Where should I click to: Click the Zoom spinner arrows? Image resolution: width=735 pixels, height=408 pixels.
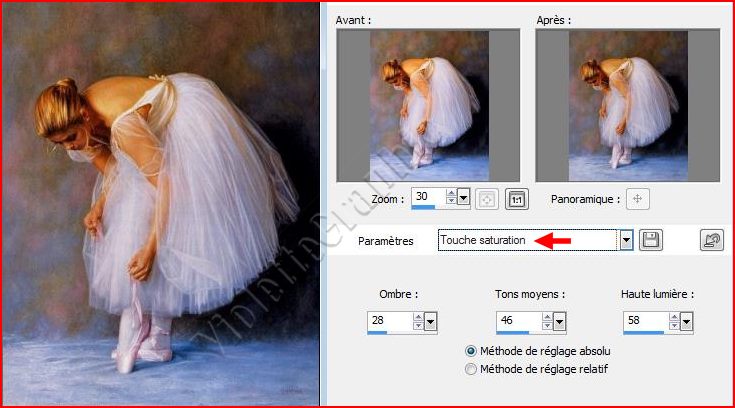pyautogui.click(x=450, y=198)
